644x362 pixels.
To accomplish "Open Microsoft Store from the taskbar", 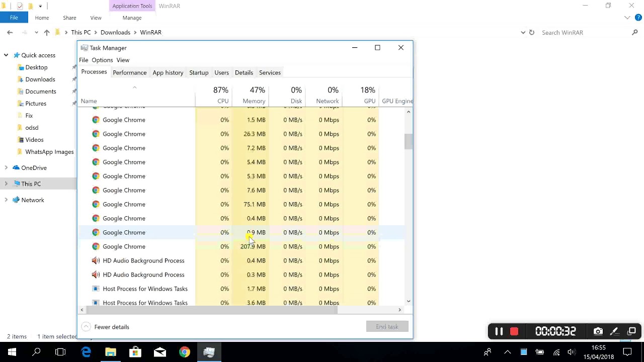I will point(135,352).
